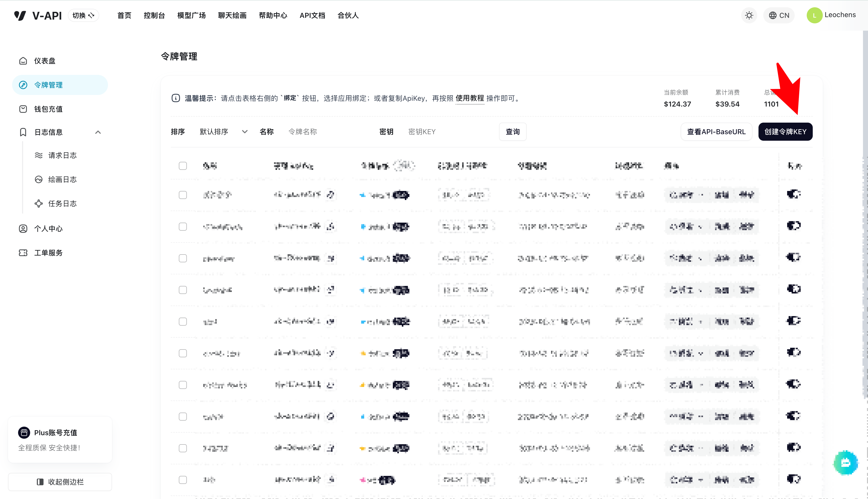Toggle the light/dark theme sun icon
This screenshot has width=868, height=499.
(x=749, y=15)
